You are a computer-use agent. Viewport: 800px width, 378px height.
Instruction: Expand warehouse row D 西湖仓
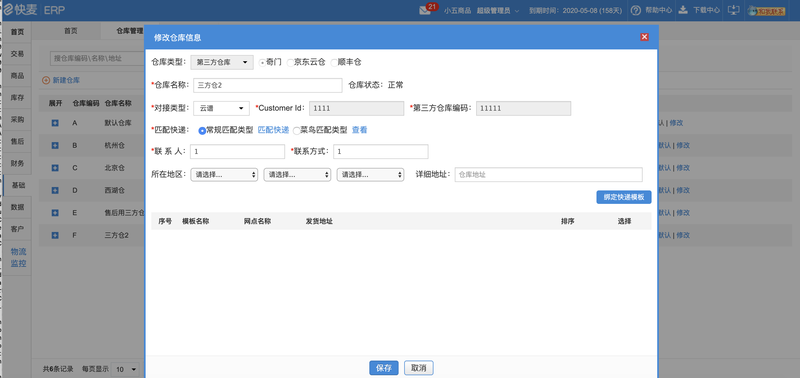(55, 190)
